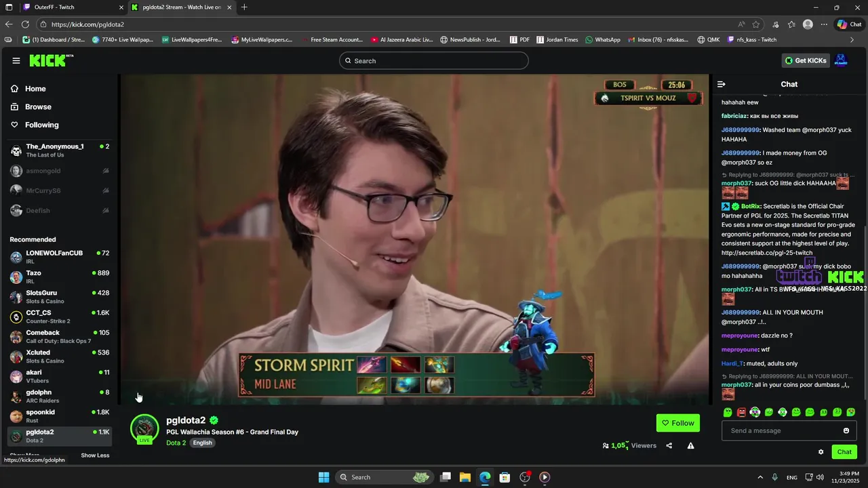Viewport: 868px width, 488px height.
Task: Insert the last emote in quick row
Action: [x=851, y=412]
